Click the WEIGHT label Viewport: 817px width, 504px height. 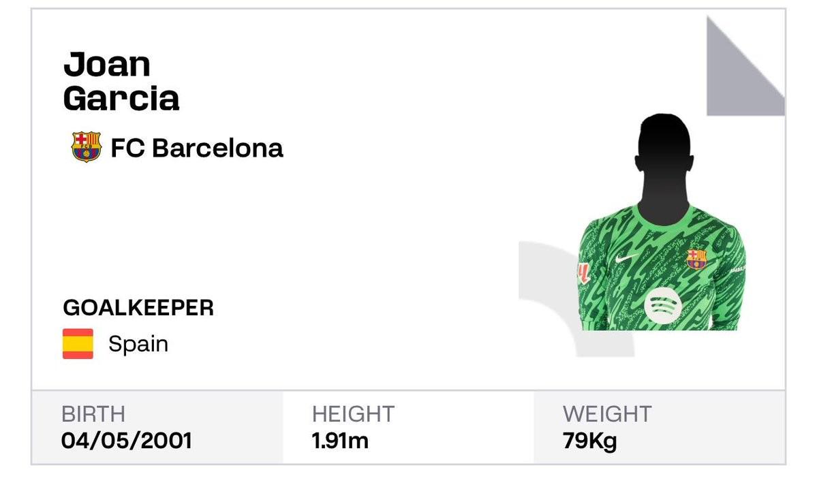(606, 414)
